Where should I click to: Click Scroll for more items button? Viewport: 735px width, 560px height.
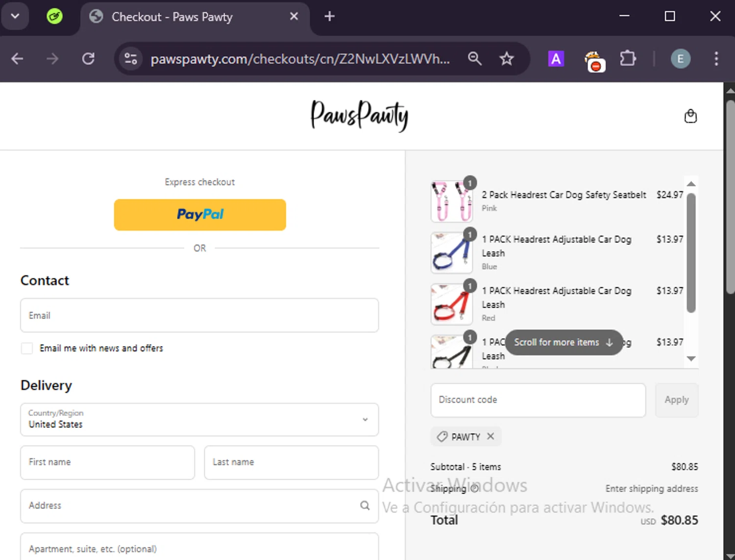click(x=563, y=342)
